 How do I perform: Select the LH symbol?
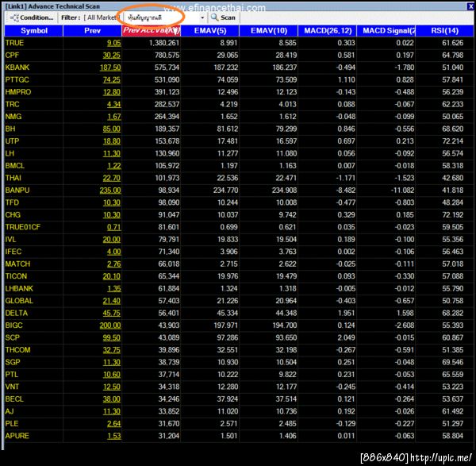click(10, 153)
